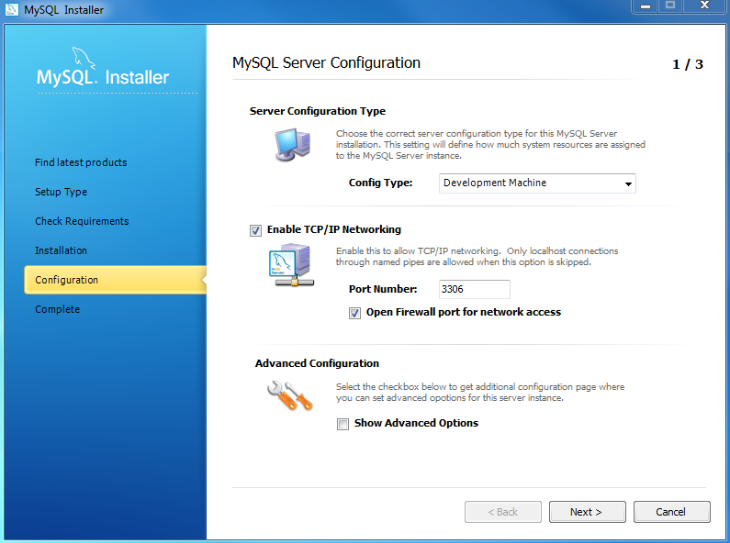Click the Cancel button
The width and height of the screenshot is (730, 543).
pyautogui.click(x=671, y=512)
